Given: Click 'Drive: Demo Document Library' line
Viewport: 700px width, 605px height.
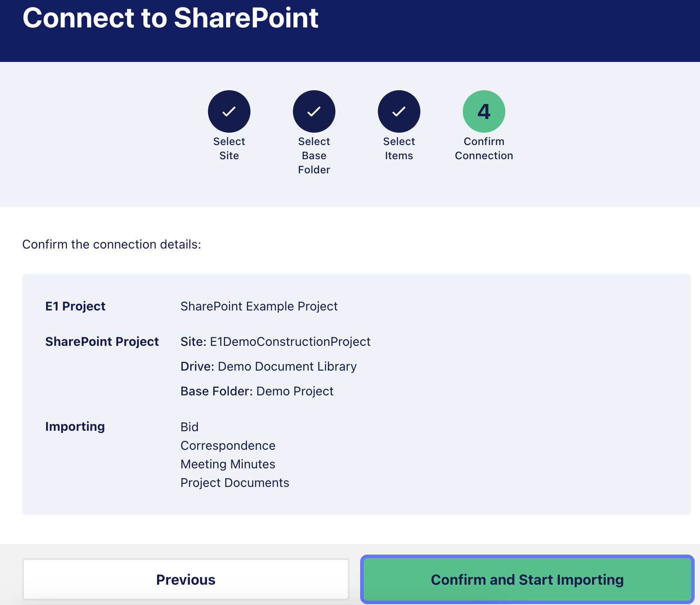Looking at the screenshot, I should tap(269, 367).
